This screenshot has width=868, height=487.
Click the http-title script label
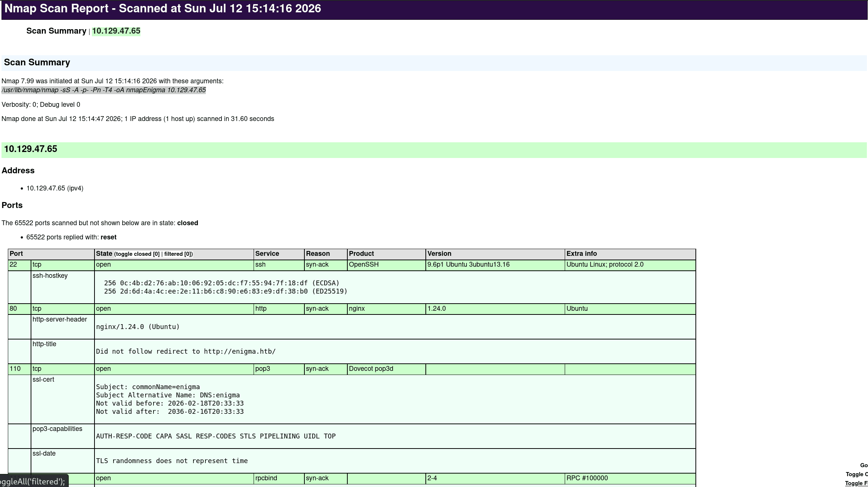click(x=44, y=344)
